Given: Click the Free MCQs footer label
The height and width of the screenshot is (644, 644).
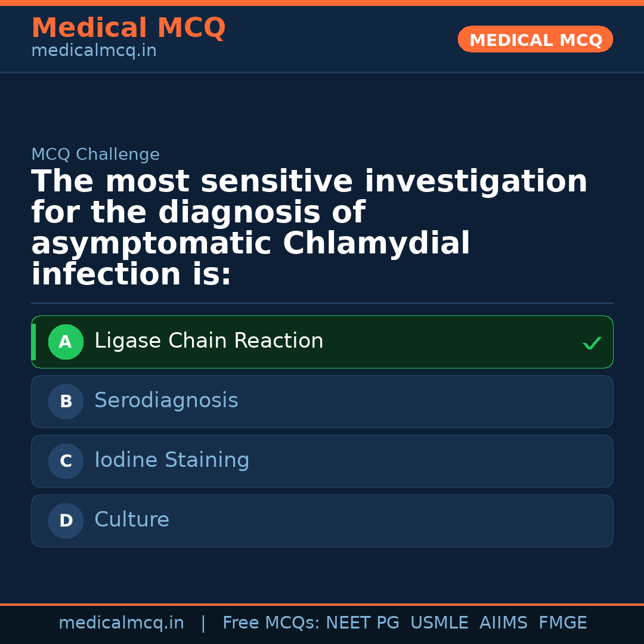Looking at the screenshot, I should pyautogui.click(x=271, y=623).
